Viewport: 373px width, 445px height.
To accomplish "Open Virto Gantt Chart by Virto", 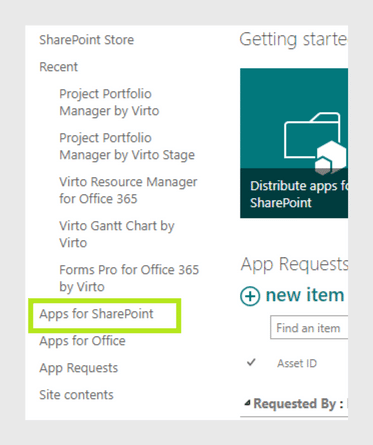I will tap(117, 234).
